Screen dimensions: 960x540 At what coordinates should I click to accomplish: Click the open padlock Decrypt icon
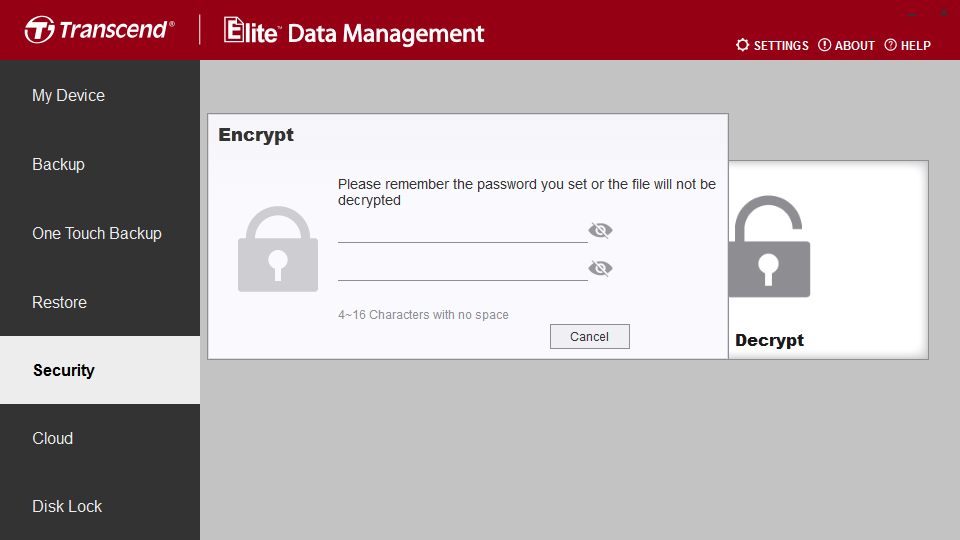tap(769, 246)
